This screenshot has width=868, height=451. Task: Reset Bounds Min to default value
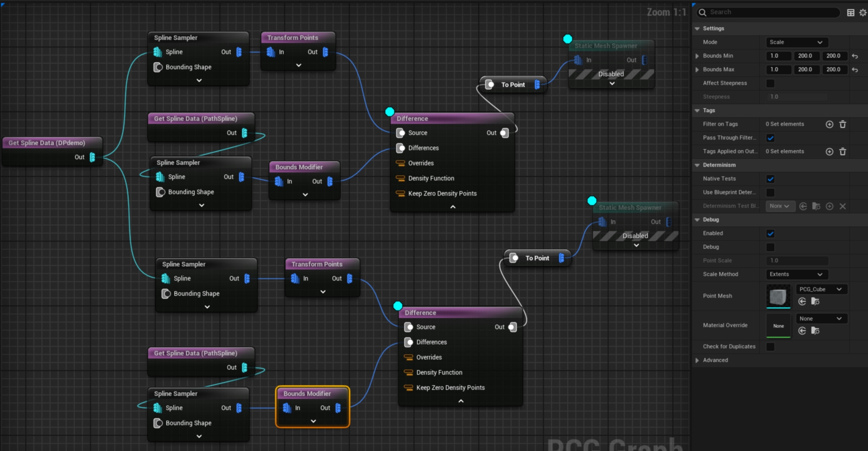click(x=855, y=56)
